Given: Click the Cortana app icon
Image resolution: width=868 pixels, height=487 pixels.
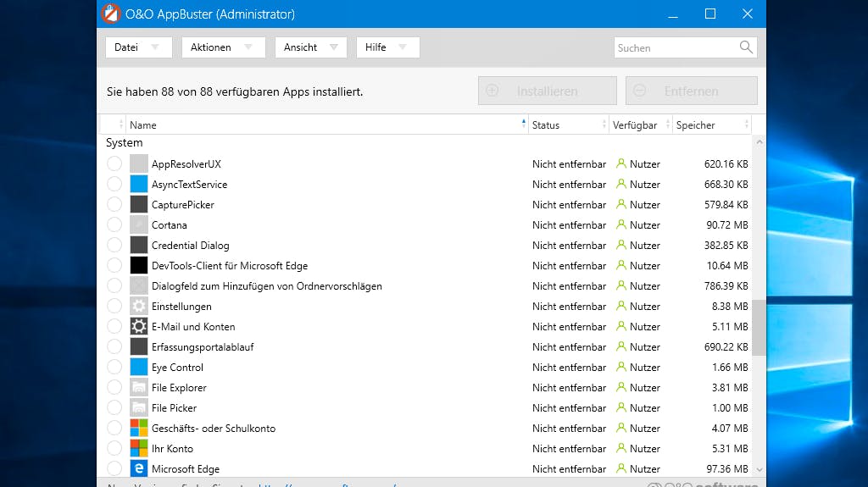Looking at the screenshot, I should click(x=139, y=224).
